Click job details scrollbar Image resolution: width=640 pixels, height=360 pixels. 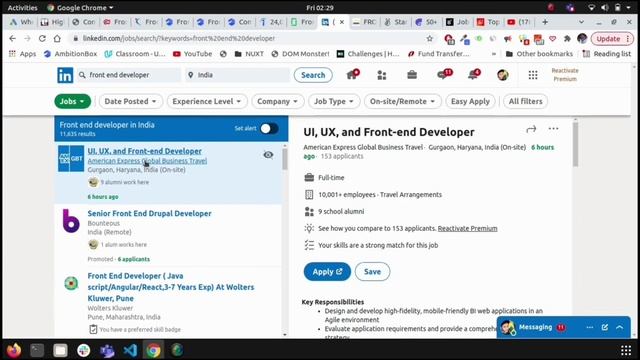[576, 144]
